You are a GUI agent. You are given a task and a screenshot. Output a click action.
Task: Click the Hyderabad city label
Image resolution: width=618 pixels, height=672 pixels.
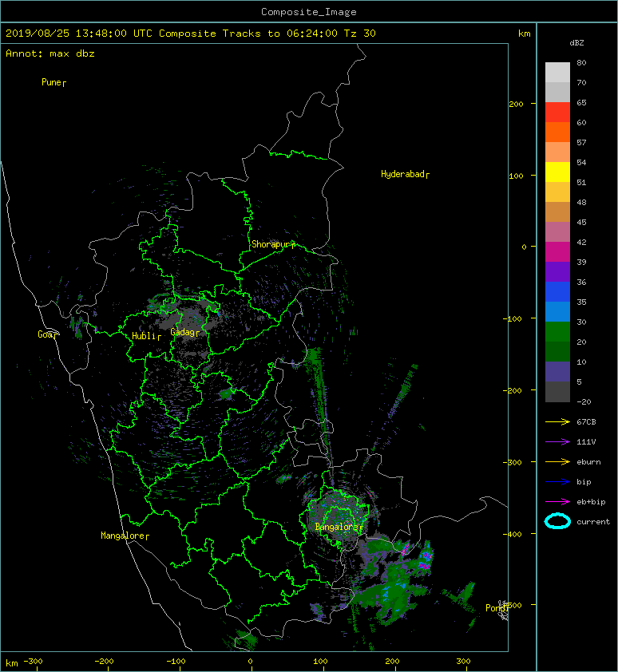point(405,174)
